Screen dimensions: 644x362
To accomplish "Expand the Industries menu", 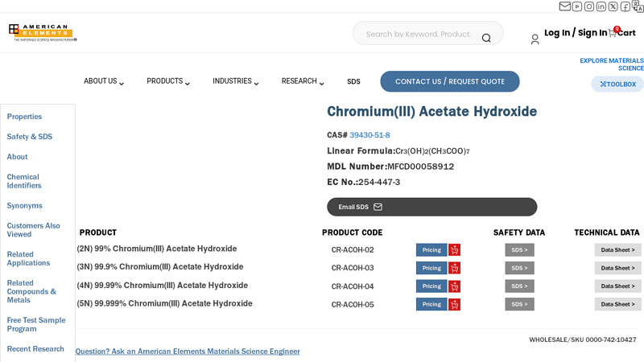I will pyautogui.click(x=235, y=81).
